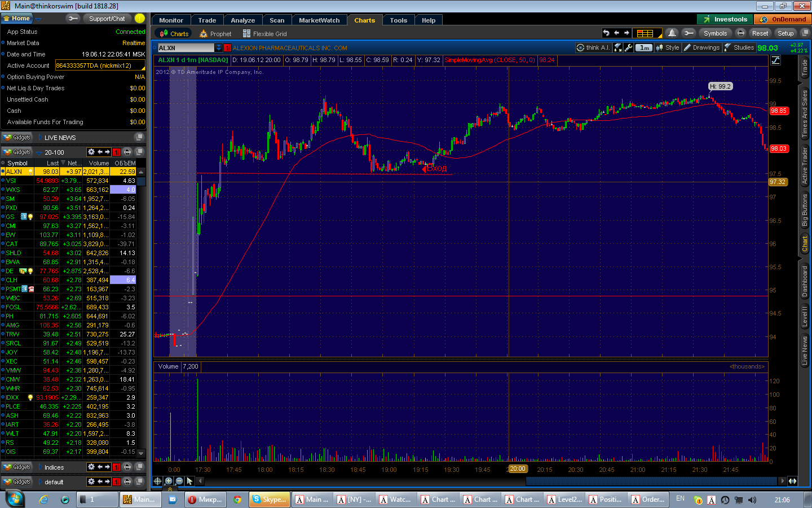Image resolution: width=812 pixels, height=508 pixels.
Task: Open the Help tab
Action: click(429, 20)
